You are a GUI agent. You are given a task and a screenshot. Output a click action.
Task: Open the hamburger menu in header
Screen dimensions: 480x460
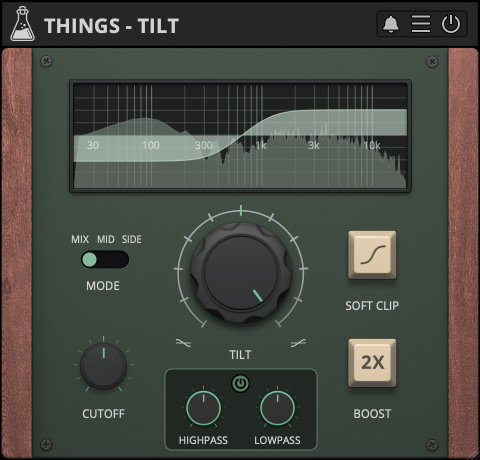(x=421, y=24)
